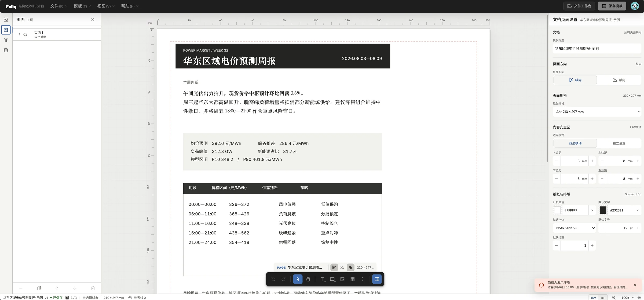The width and height of the screenshot is (644, 300).
Task: Click the undo arrow
Action: tap(273, 279)
